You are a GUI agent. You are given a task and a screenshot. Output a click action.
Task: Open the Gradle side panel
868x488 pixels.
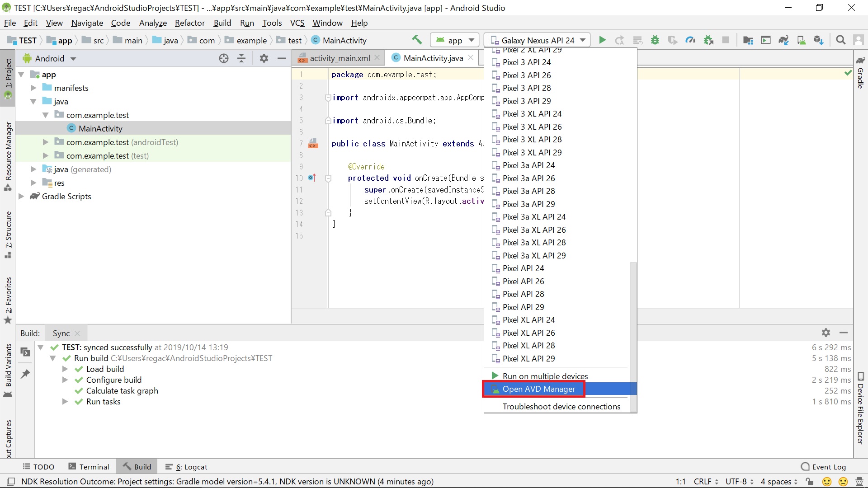[861, 73]
